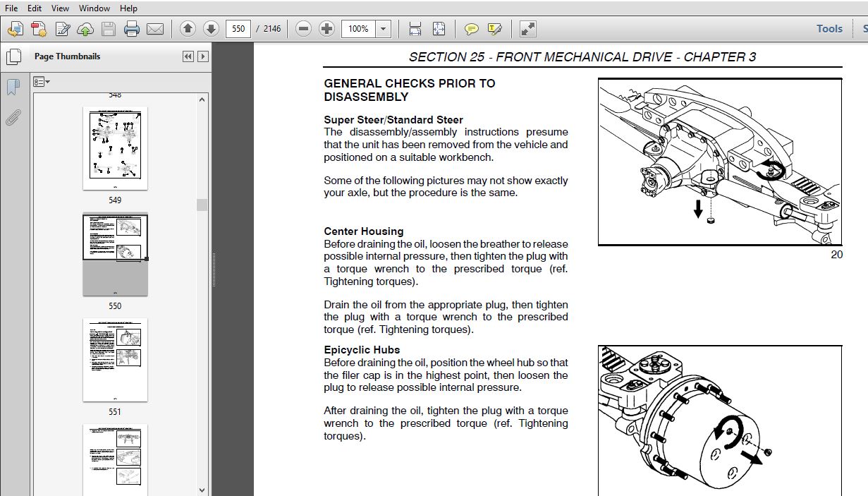
Task: Click the email envelope icon
Action: click(x=154, y=29)
